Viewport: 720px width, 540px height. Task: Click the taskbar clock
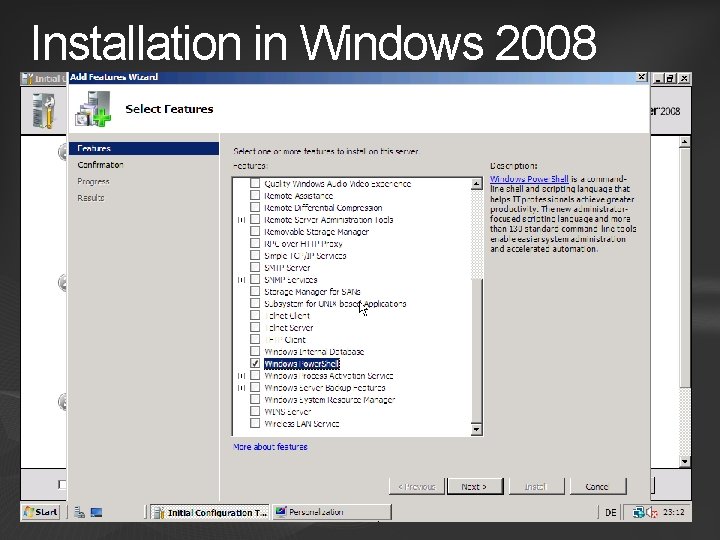(674, 512)
